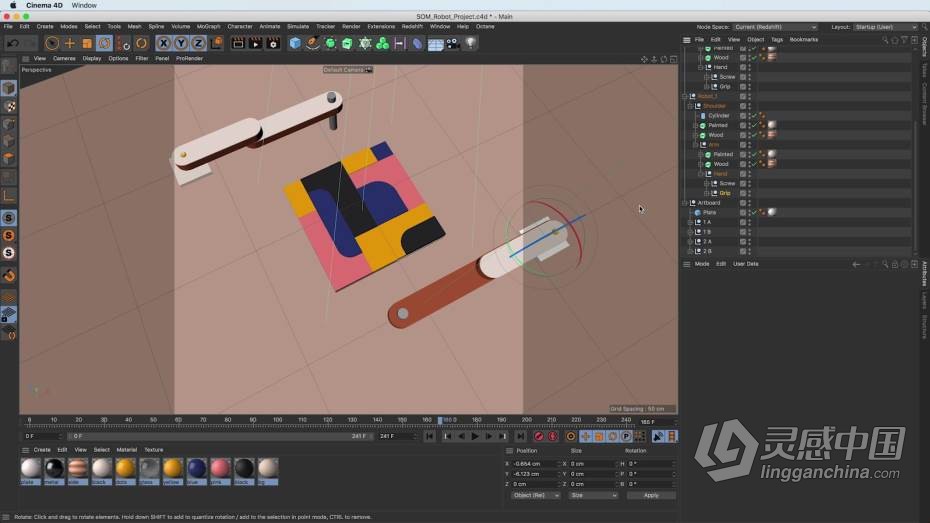The image size is (930, 523).
Task: Collapse the Shoulder group
Action: [x=690, y=106]
